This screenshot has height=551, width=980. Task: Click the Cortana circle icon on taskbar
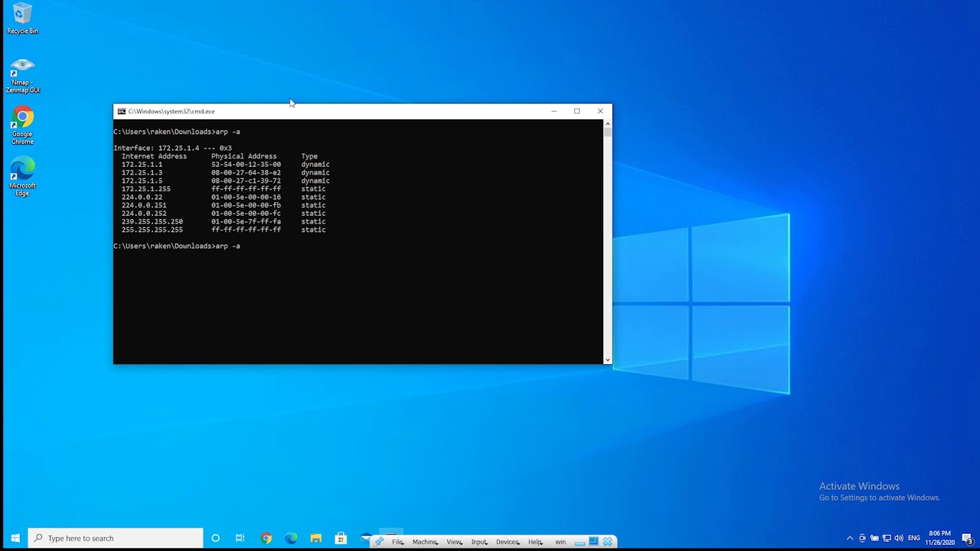pos(215,538)
